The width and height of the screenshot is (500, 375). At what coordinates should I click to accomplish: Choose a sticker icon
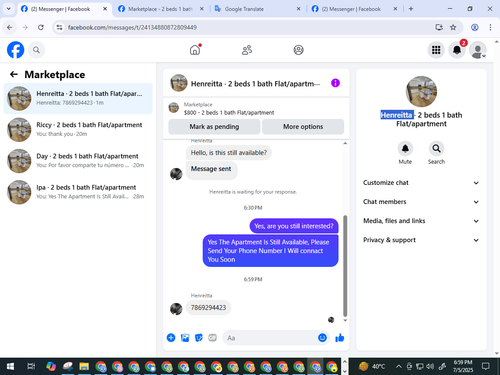pos(199,338)
